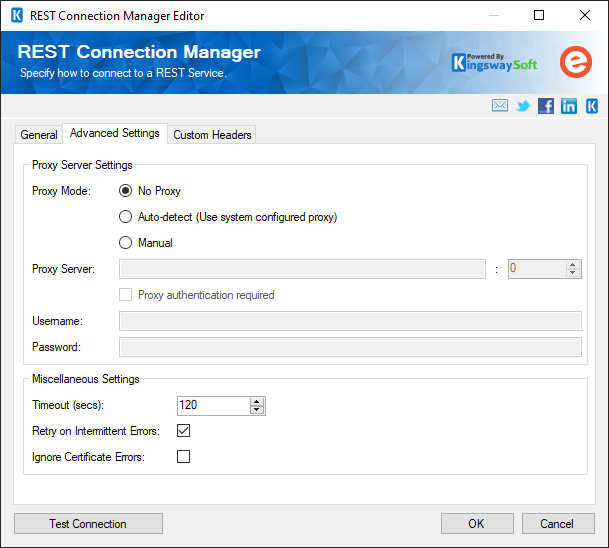The image size is (609, 548).
Task: Click the Test Connection button
Action: click(x=88, y=524)
